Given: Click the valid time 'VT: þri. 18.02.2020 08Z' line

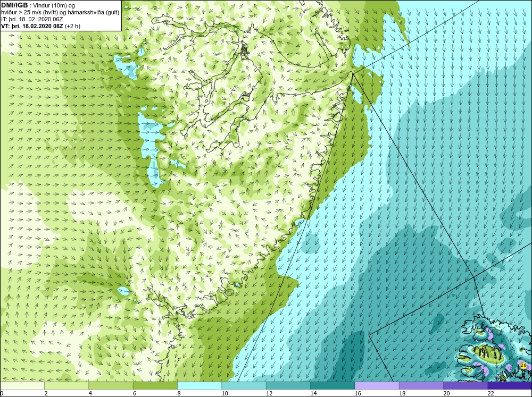Looking at the screenshot, I should tap(32, 26).
